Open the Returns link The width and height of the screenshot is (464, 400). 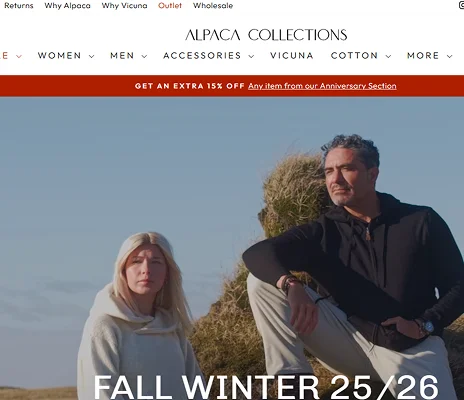[19, 6]
